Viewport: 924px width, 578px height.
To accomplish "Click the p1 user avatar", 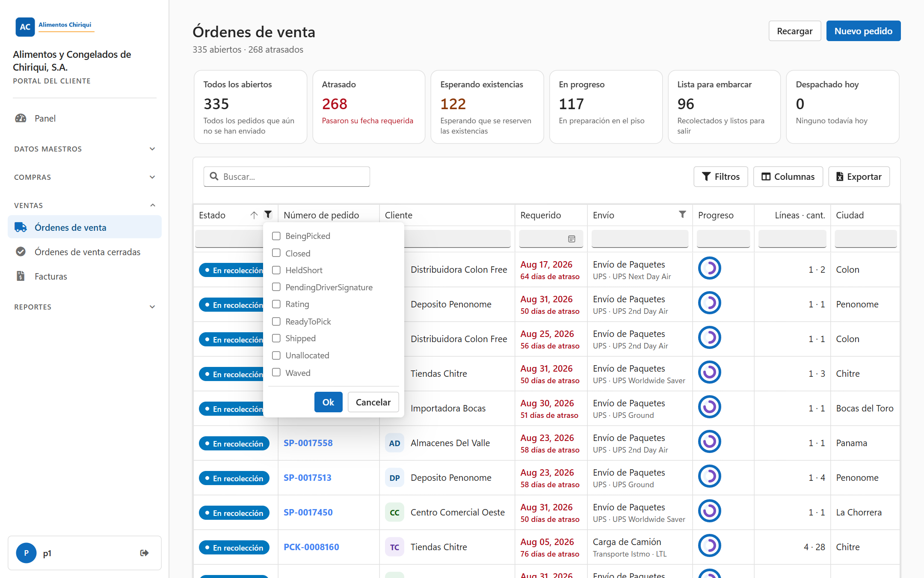I will click(x=26, y=553).
